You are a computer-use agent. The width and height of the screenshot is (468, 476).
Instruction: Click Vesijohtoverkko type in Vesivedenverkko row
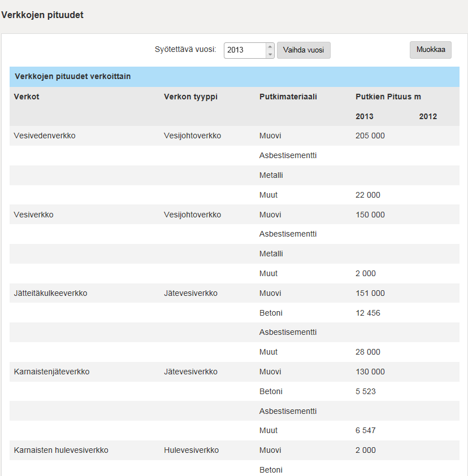coord(192,136)
